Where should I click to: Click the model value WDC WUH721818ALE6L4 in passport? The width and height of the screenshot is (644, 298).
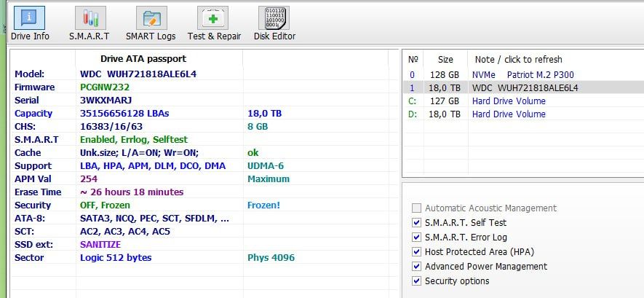tap(138, 74)
